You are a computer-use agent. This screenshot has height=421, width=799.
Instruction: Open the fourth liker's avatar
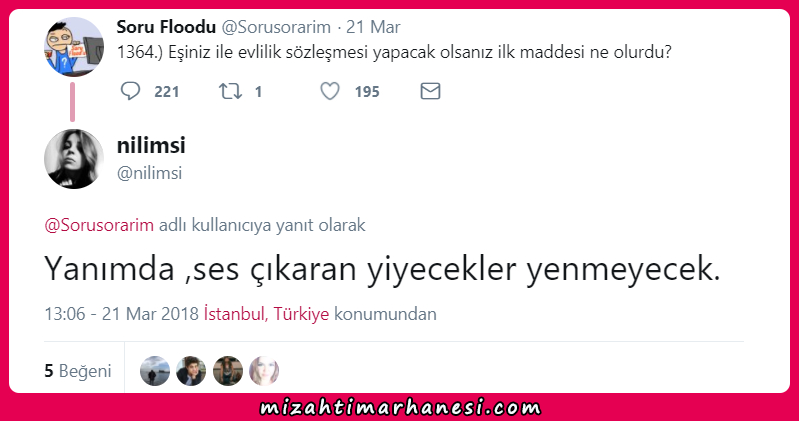tap(264, 371)
